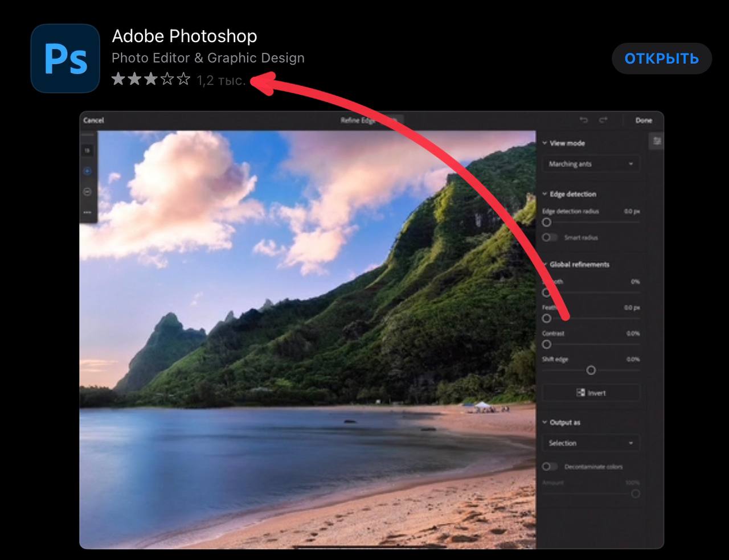Click Done in the top bar

(x=644, y=120)
